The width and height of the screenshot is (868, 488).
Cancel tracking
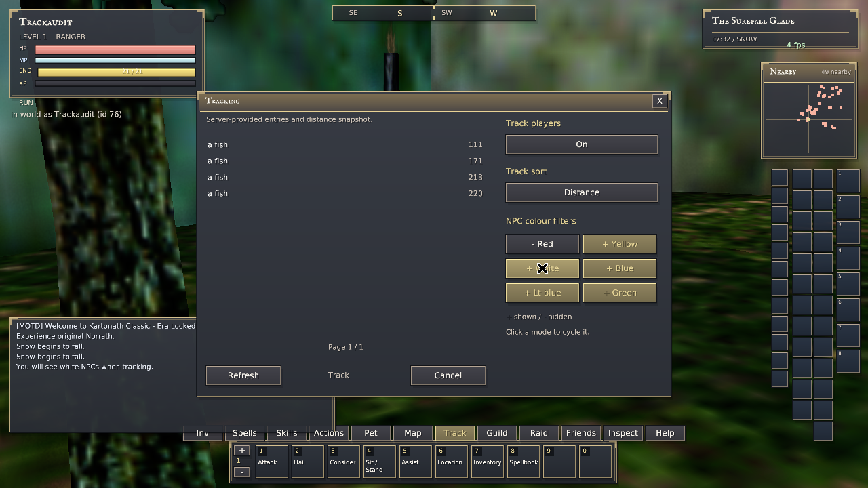coord(448,375)
